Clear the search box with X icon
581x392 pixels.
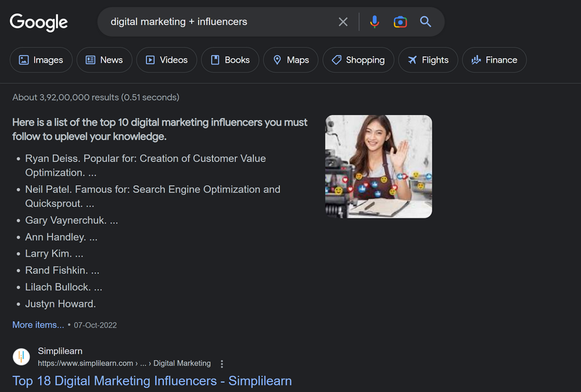click(x=343, y=22)
